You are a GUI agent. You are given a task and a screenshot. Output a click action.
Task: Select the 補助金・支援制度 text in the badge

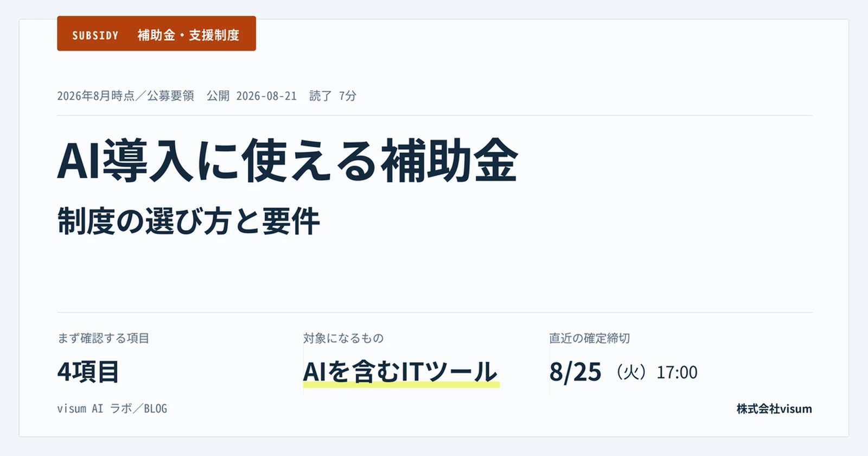pos(188,35)
